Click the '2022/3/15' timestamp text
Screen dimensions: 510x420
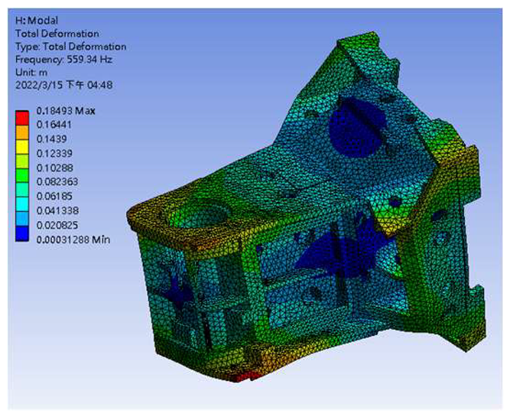[39, 85]
